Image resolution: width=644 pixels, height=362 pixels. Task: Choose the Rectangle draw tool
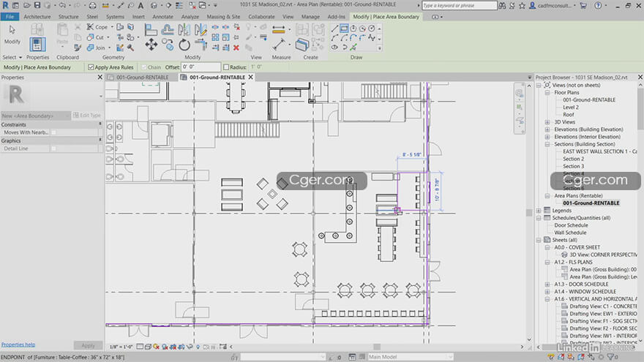(x=344, y=29)
